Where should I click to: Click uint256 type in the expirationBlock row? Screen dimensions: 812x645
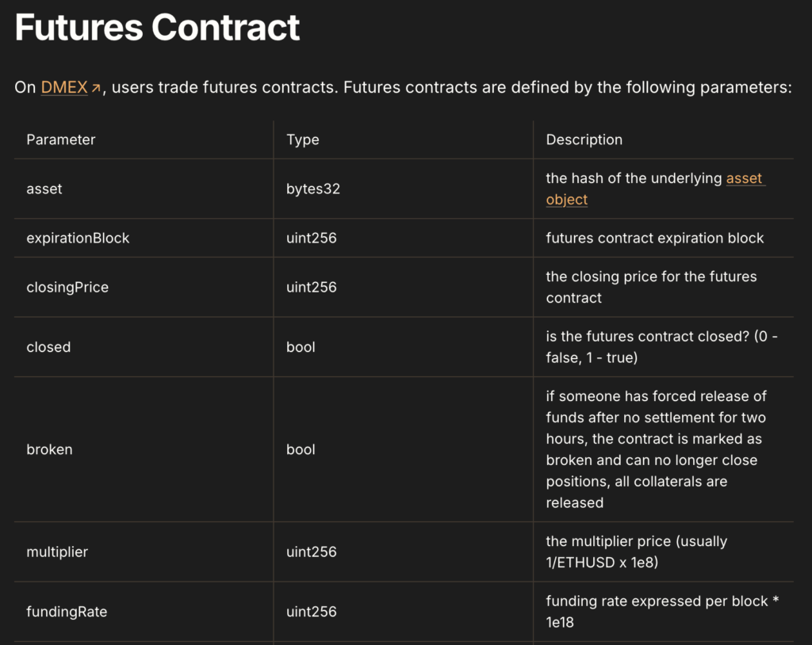312,238
